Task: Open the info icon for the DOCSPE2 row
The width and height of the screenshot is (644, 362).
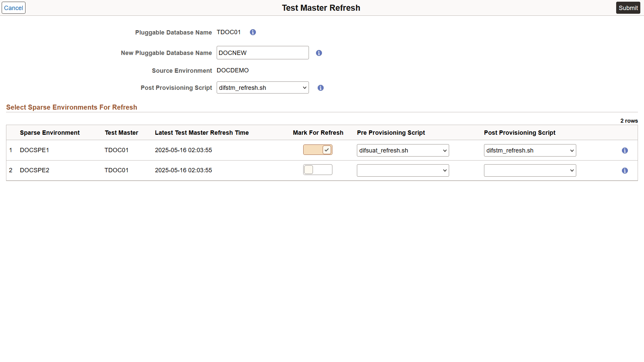Action: pos(625,171)
